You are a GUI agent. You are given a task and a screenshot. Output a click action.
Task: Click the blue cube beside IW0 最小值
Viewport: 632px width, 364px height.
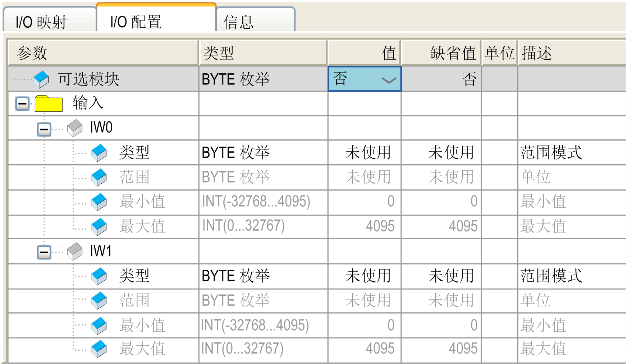click(99, 202)
